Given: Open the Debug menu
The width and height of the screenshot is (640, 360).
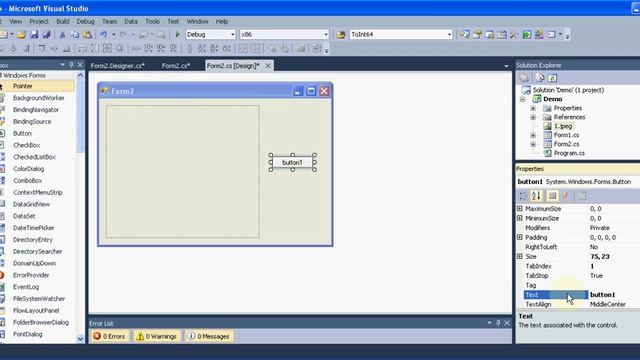Looking at the screenshot, I should point(85,21).
